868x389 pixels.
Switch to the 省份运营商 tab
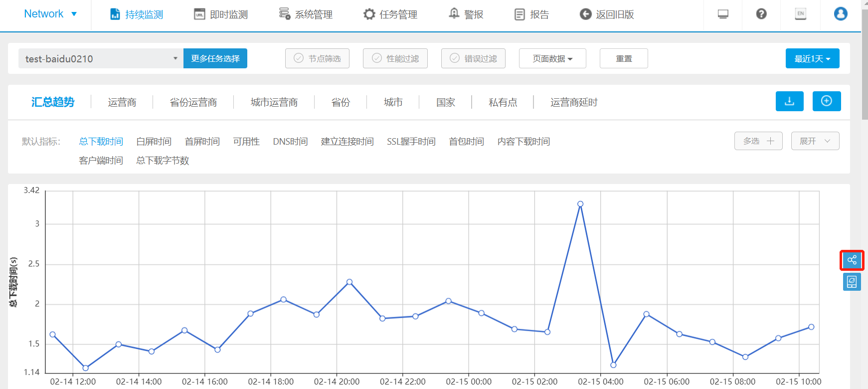(x=193, y=102)
